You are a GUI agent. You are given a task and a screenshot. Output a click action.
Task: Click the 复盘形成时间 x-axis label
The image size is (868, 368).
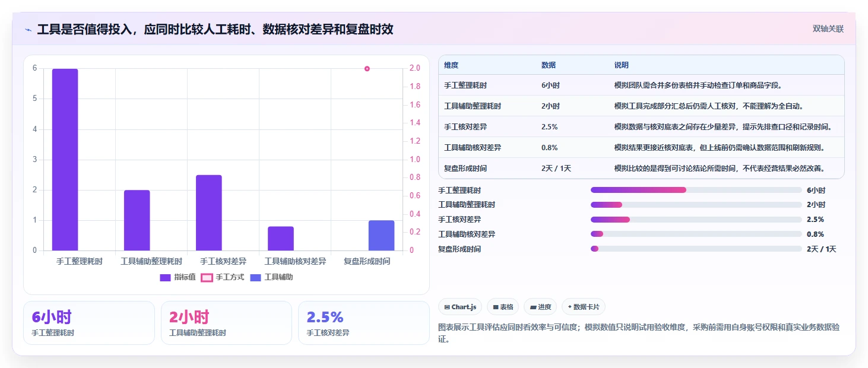[x=367, y=261]
